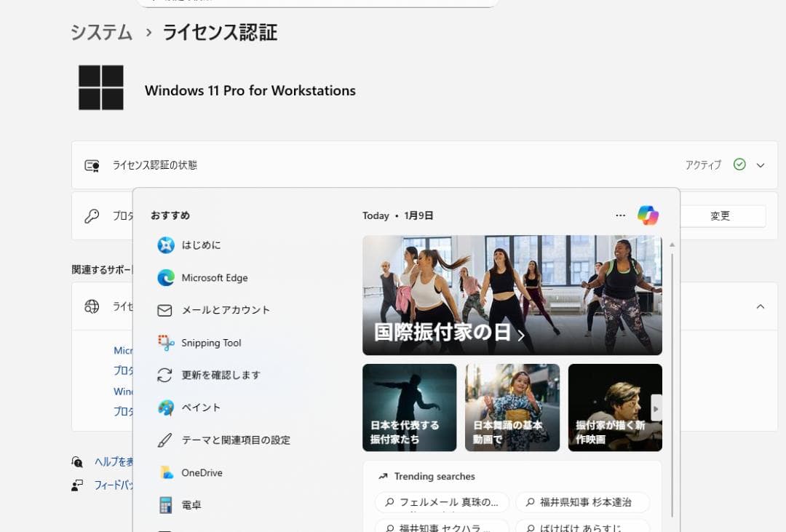Select the 国際振付家の日 featured story
This screenshot has width=786, height=532.
click(512, 295)
